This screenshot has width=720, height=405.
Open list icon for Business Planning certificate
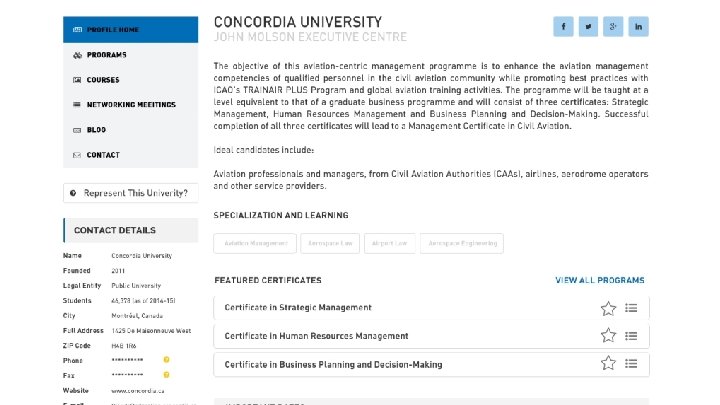coord(631,364)
